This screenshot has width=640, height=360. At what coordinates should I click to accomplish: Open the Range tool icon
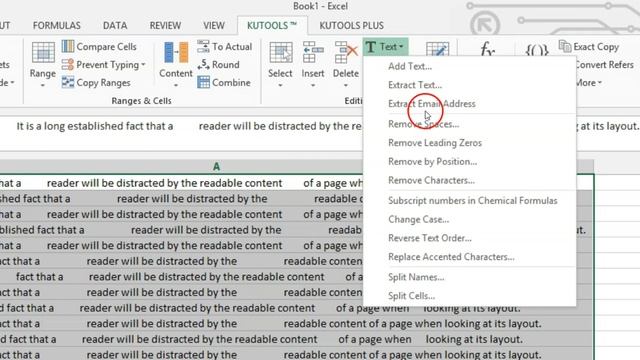click(x=43, y=52)
